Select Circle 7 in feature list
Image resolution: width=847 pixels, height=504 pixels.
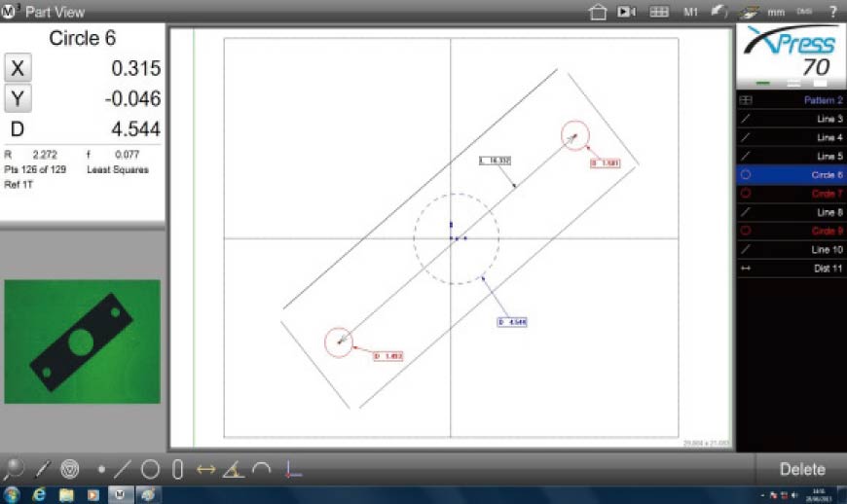(792, 194)
